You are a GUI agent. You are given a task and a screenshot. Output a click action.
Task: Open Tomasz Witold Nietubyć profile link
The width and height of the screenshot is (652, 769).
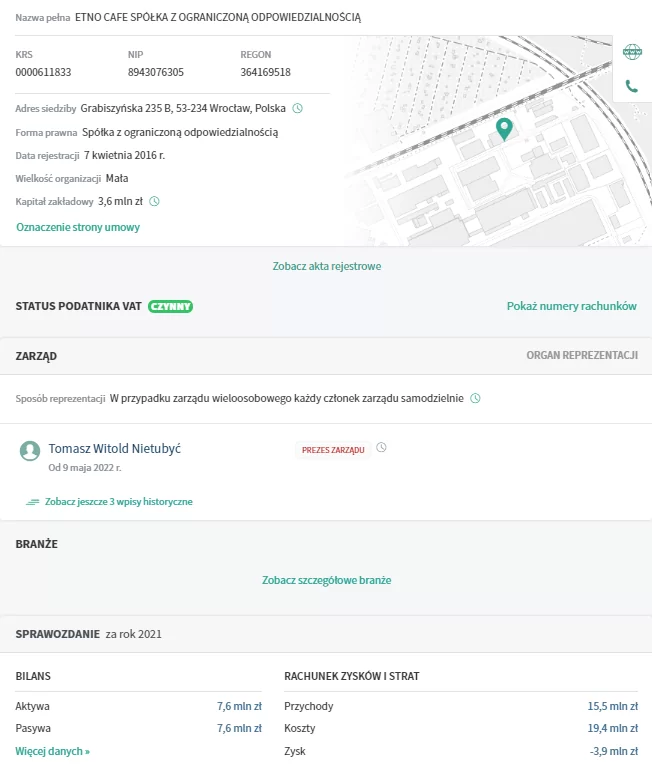tap(114, 449)
